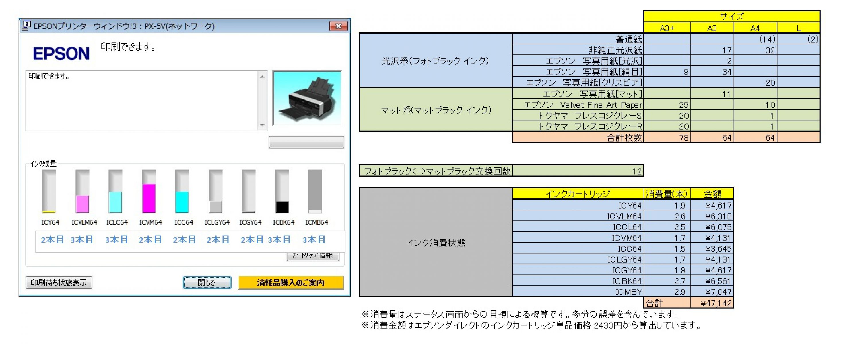Click the 3本目 note under ICMB64
This screenshot has height=344, width=868.
tap(314, 240)
